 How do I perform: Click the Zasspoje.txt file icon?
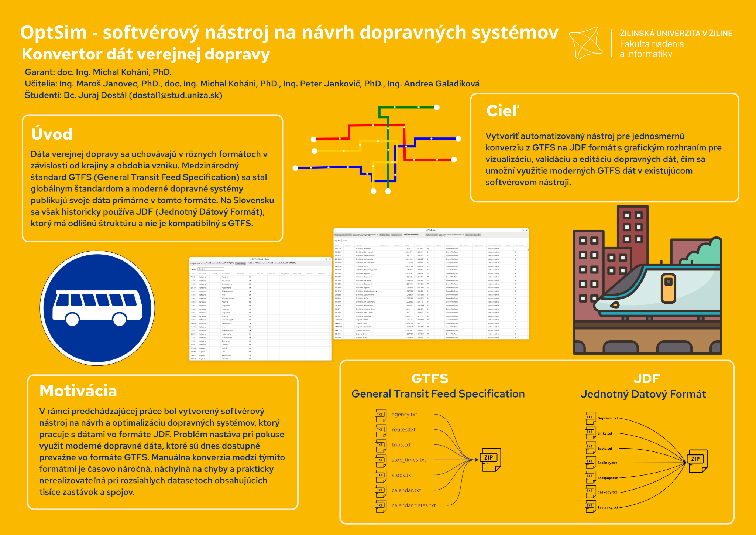(591, 477)
